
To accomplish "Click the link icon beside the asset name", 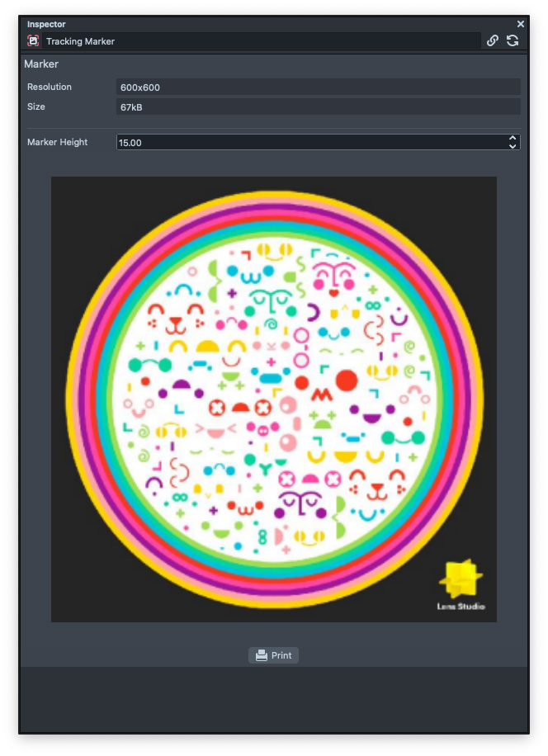I will pos(492,41).
